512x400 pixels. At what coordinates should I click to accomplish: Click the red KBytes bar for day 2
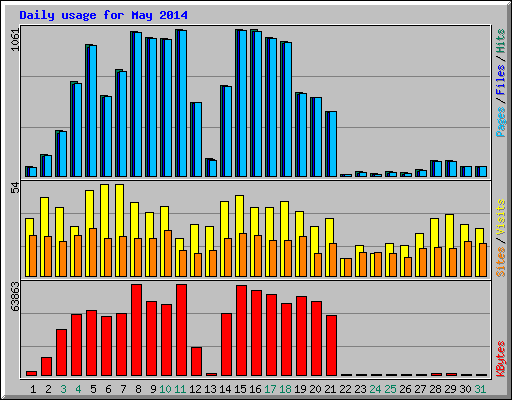click(x=46, y=367)
